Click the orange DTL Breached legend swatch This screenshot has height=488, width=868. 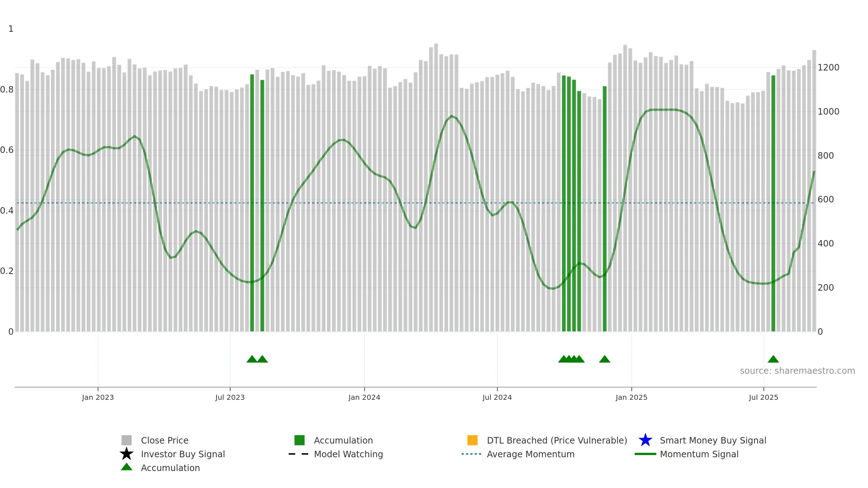coord(472,440)
